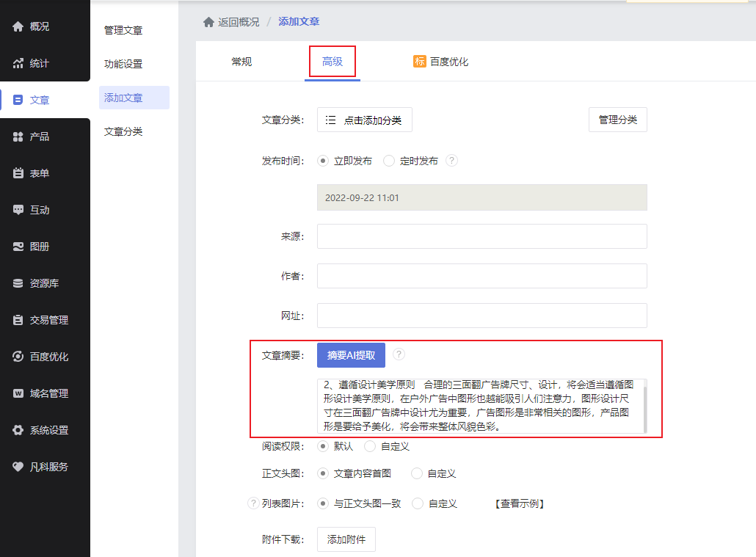The height and width of the screenshot is (557, 756).
Task: Select 文章内容首图 radio option
Action: (323, 473)
